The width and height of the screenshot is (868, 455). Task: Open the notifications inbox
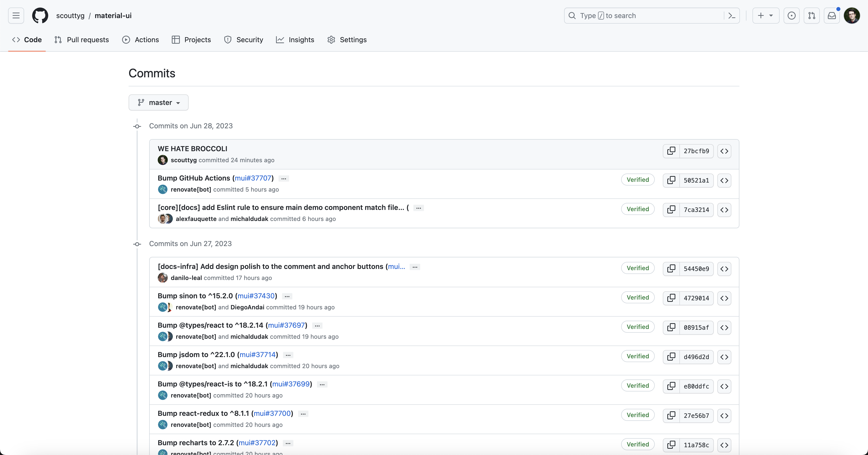coord(832,16)
